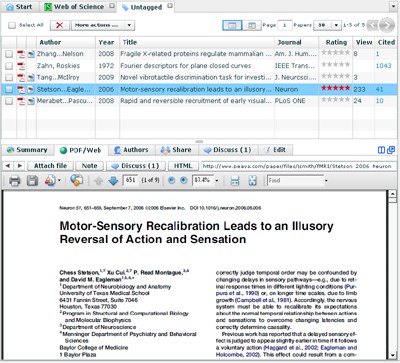
Task: Open the PDF zoom percentage dropdown
Action: pyautogui.click(x=217, y=181)
